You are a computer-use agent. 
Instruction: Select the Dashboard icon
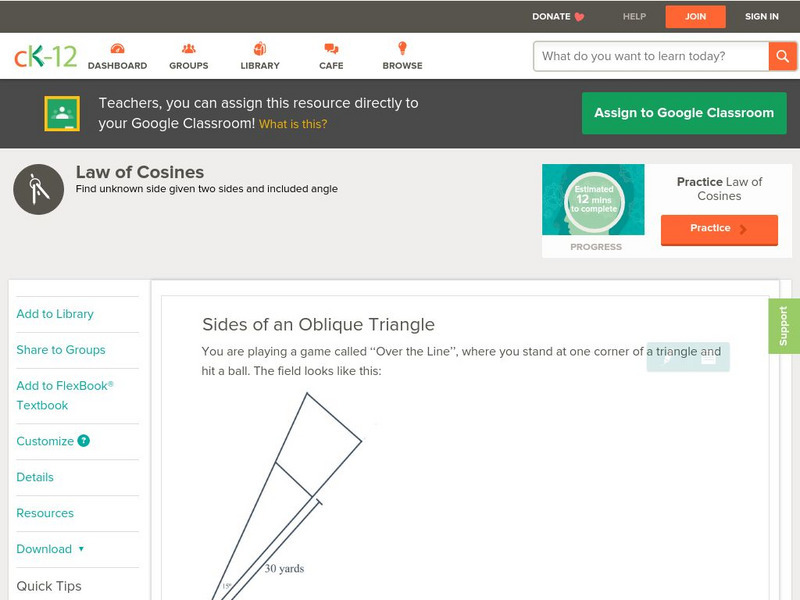click(x=120, y=47)
